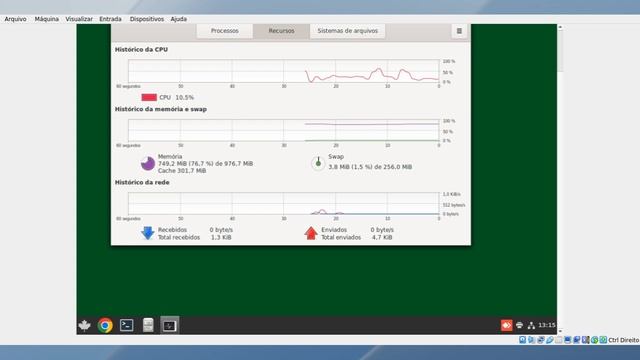640x360 pixels.
Task: Click the VirtualBox display status icon
Action: point(567,340)
